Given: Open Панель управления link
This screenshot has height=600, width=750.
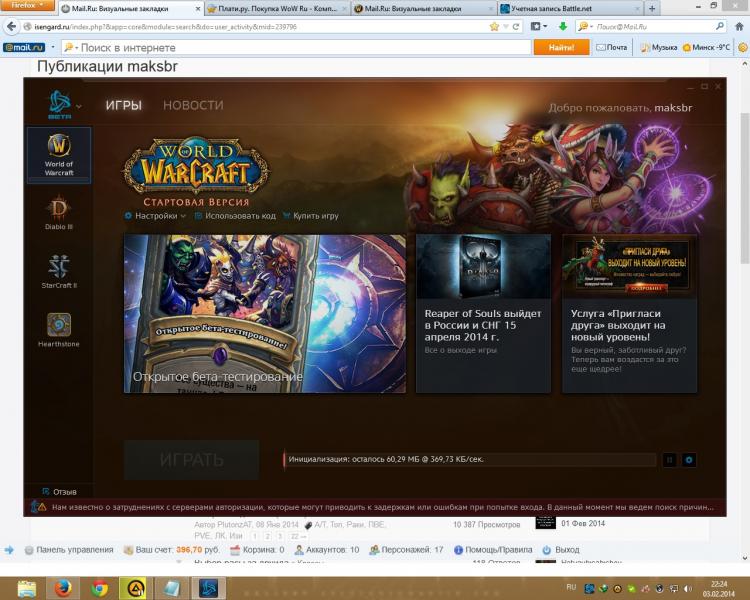Looking at the screenshot, I should (69, 550).
